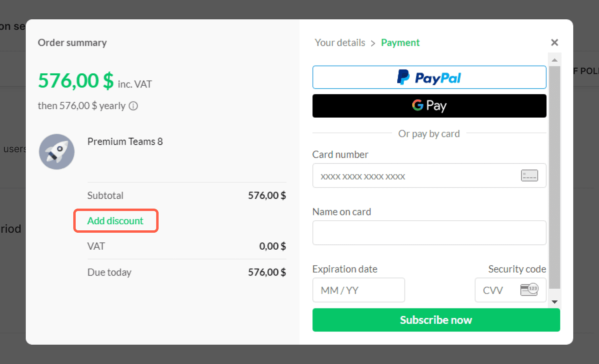
Task: Select the Payment step label
Action: [400, 43]
